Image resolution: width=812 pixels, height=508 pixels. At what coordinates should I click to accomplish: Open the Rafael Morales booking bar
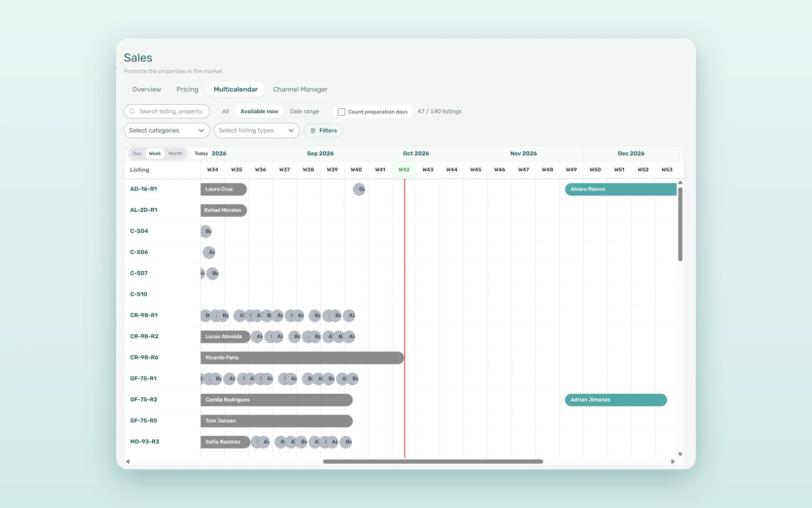coord(224,210)
